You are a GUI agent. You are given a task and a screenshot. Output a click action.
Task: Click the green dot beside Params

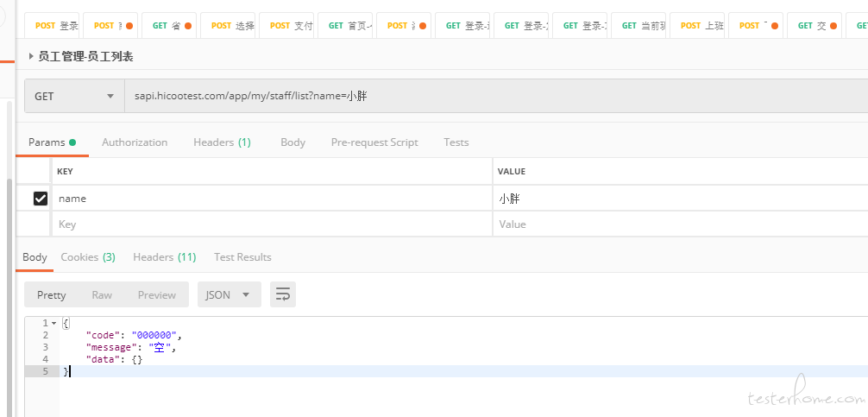72,142
